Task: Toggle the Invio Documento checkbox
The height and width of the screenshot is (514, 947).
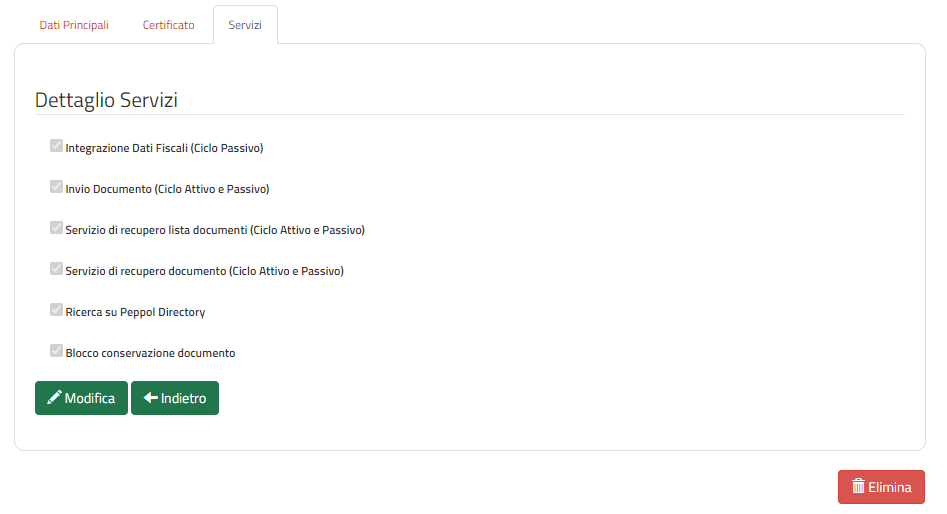Action: pyautogui.click(x=56, y=187)
